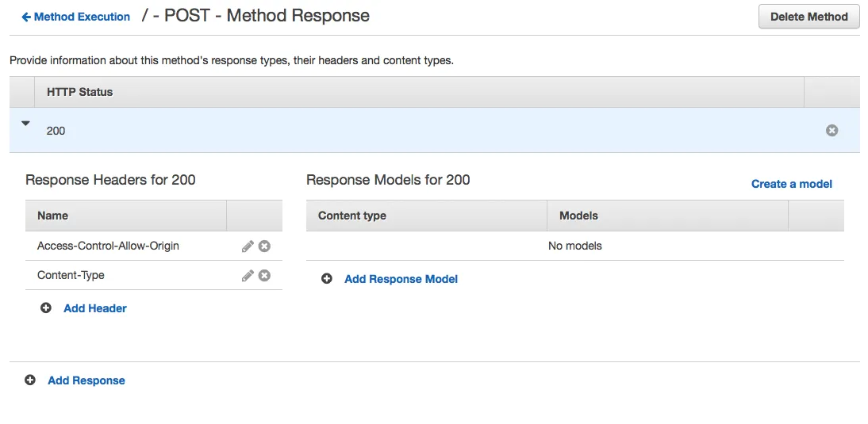This screenshot has height=424, width=868.
Task: Delete the Content-Type response header
Action: (x=265, y=276)
